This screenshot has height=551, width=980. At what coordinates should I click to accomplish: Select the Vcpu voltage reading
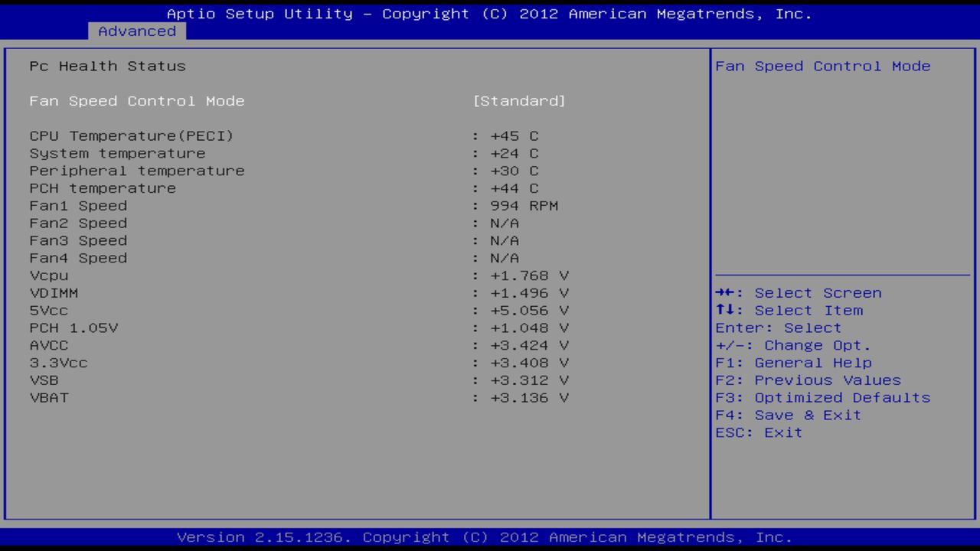pos(48,275)
